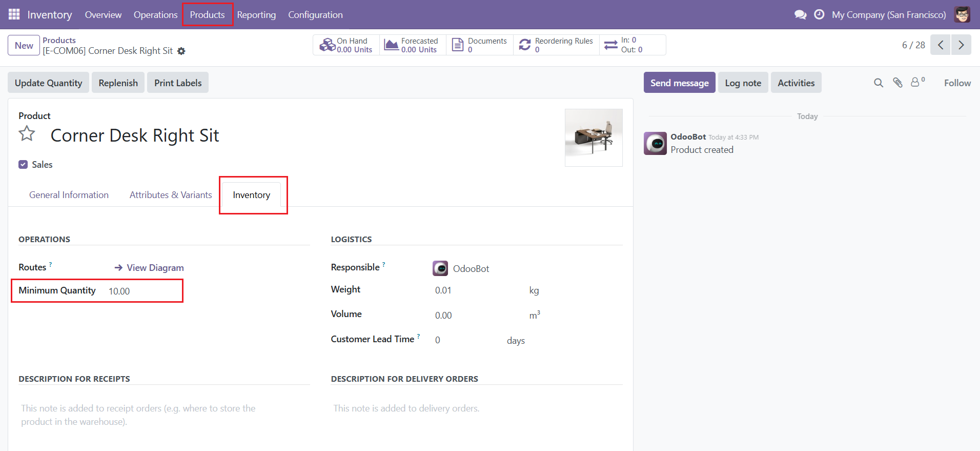Uncheck the Sales checkbox
The width and height of the screenshot is (980, 451).
point(23,165)
